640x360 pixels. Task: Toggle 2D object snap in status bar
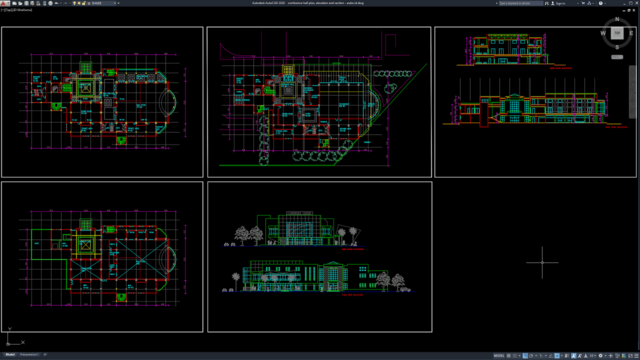[x=557, y=356]
